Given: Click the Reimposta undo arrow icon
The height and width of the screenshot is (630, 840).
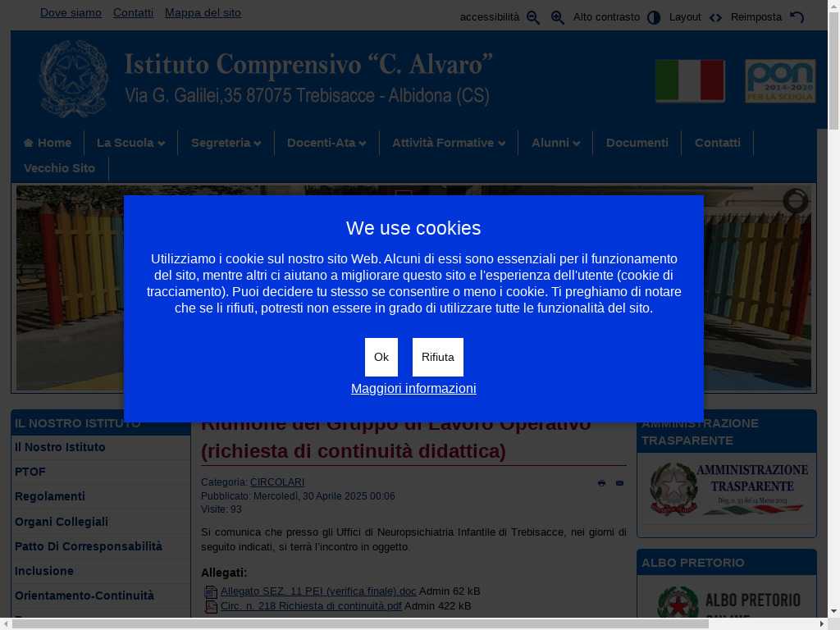Looking at the screenshot, I should pos(797,18).
